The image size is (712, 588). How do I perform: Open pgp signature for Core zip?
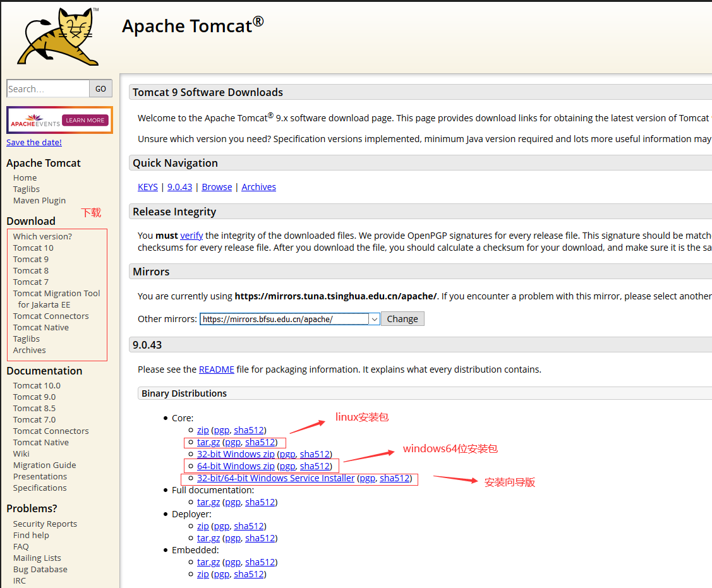click(x=222, y=430)
